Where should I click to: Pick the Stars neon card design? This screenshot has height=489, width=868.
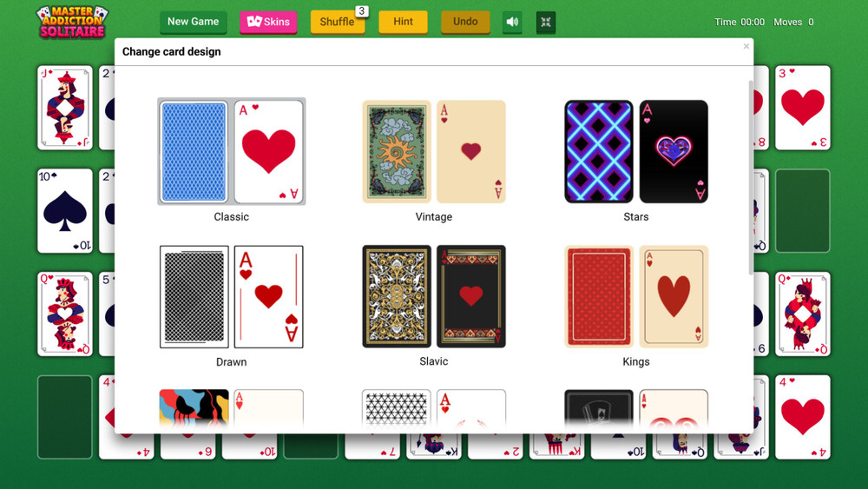click(636, 161)
